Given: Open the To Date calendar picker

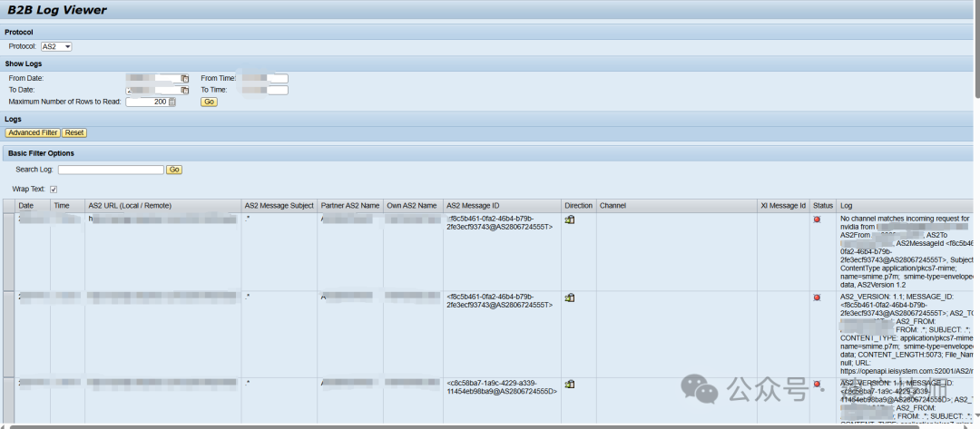Looking at the screenshot, I should pyautogui.click(x=185, y=90).
